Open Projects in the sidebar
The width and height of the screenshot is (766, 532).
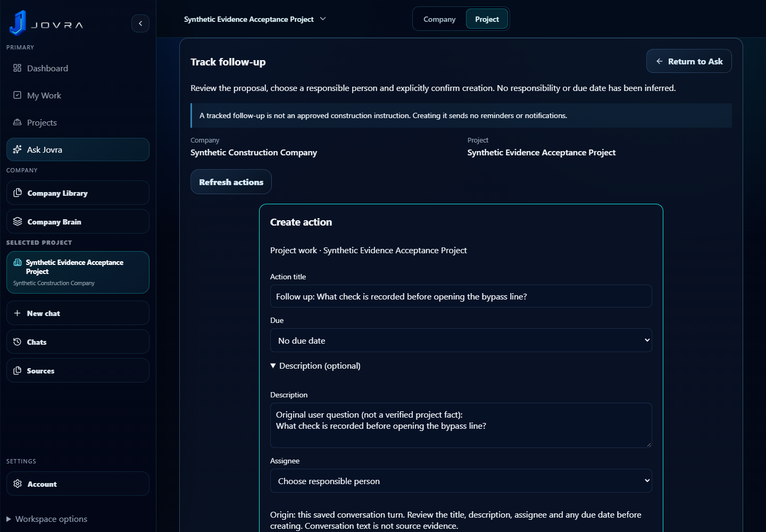[78, 122]
